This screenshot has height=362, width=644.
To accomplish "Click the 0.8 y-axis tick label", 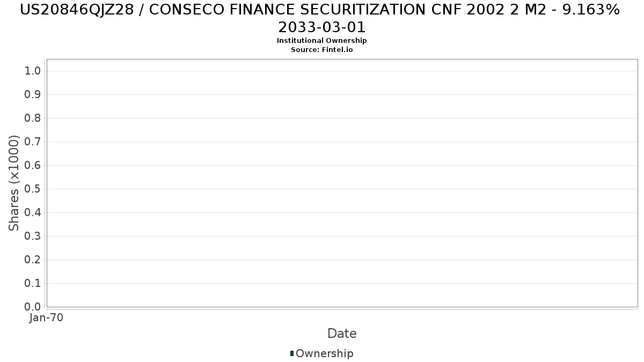I will (33, 119).
